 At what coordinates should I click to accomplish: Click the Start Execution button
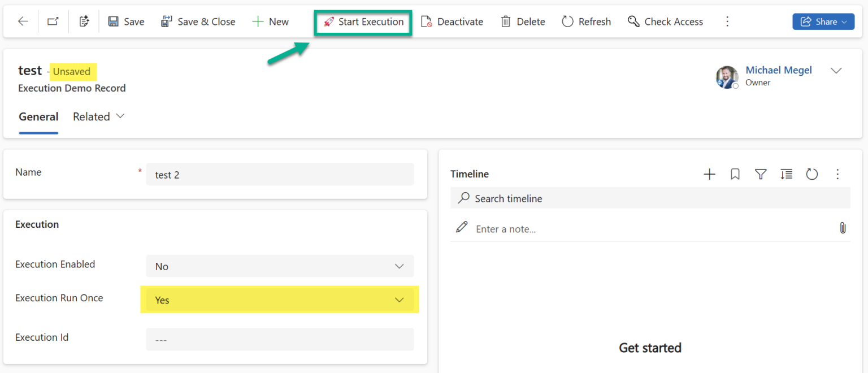pyautogui.click(x=363, y=21)
